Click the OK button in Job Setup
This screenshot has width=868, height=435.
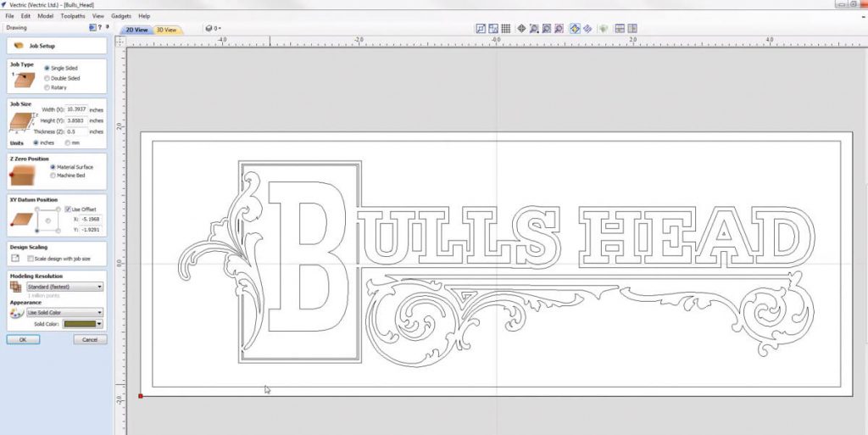click(x=23, y=339)
